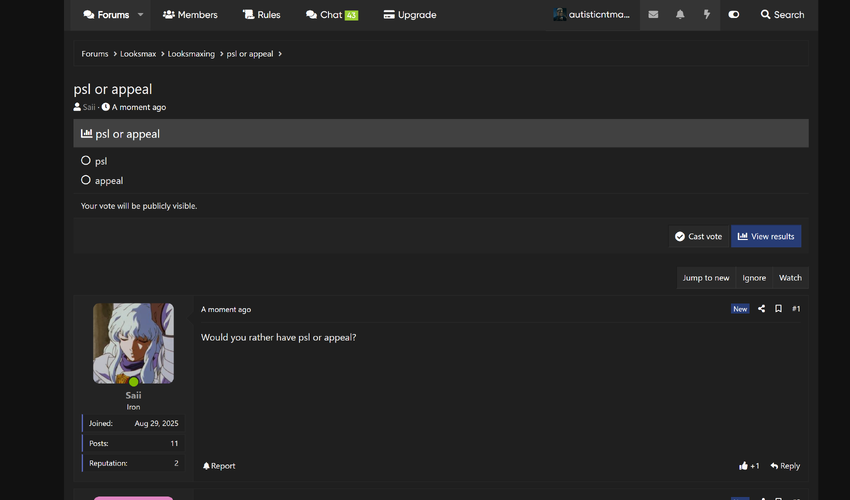
Task: Click the View results button
Action: coord(766,236)
